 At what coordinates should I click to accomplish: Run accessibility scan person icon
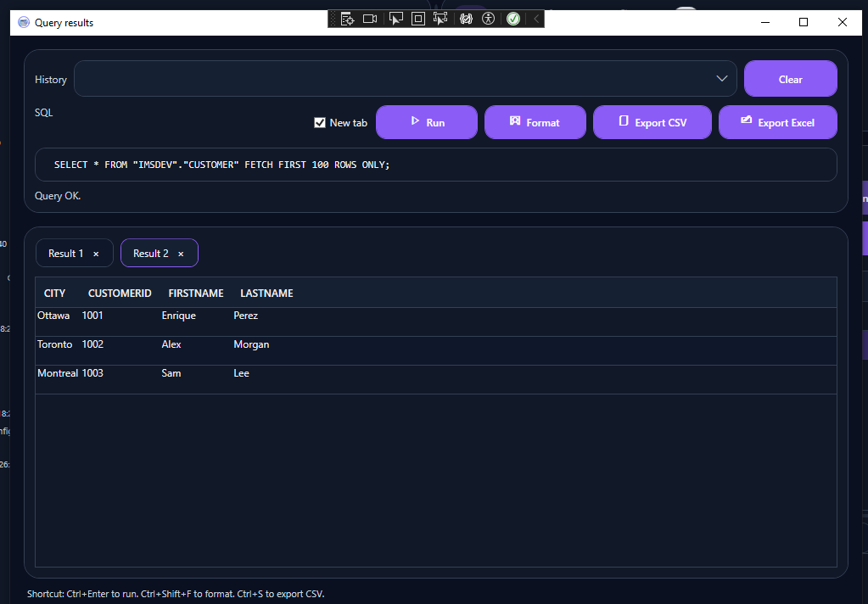point(488,20)
